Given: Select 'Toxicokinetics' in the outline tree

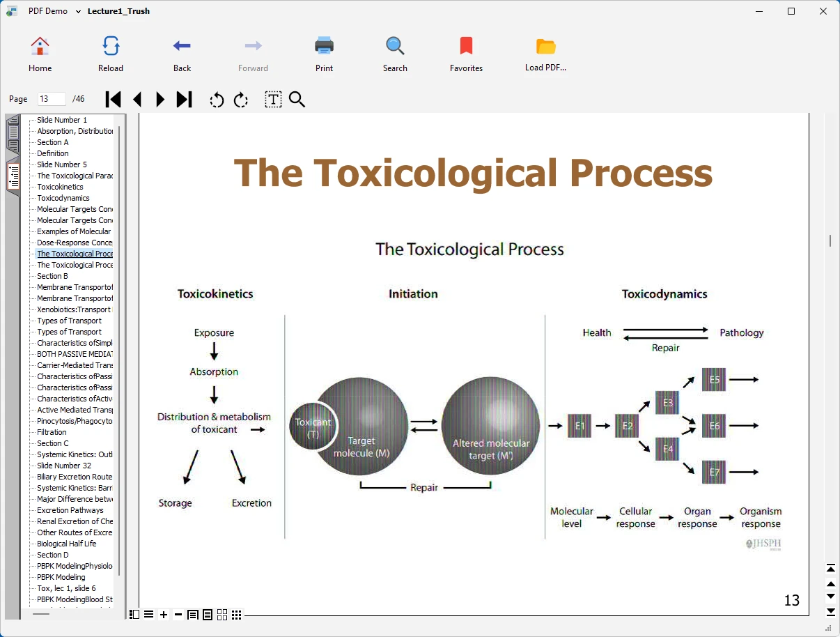Looking at the screenshot, I should [60, 187].
